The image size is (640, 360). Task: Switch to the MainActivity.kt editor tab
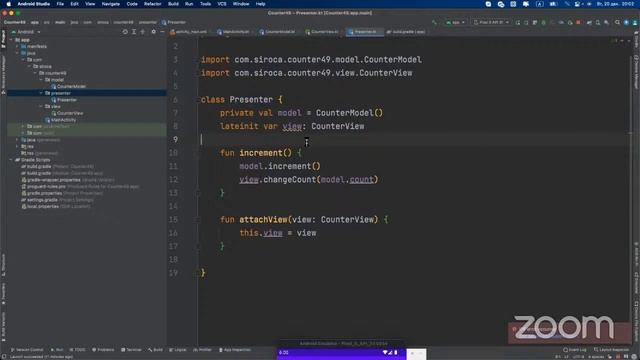coord(234,32)
